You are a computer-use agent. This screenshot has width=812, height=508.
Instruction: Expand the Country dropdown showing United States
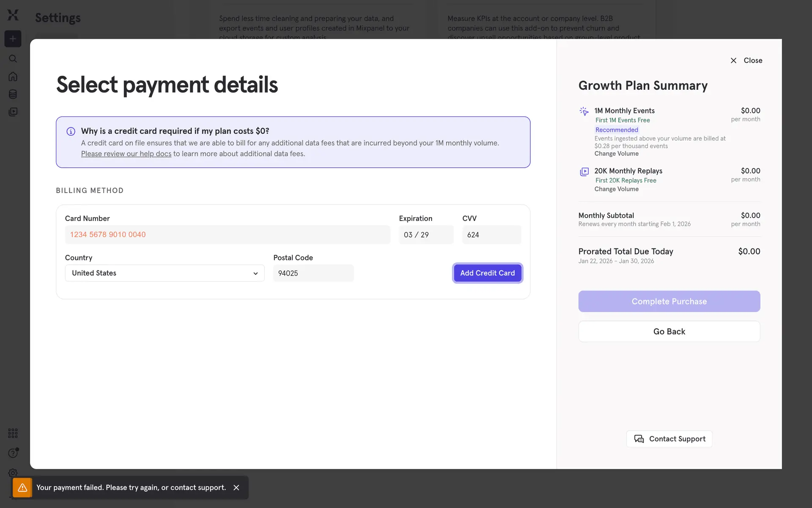pyautogui.click(x=165, y=273)
